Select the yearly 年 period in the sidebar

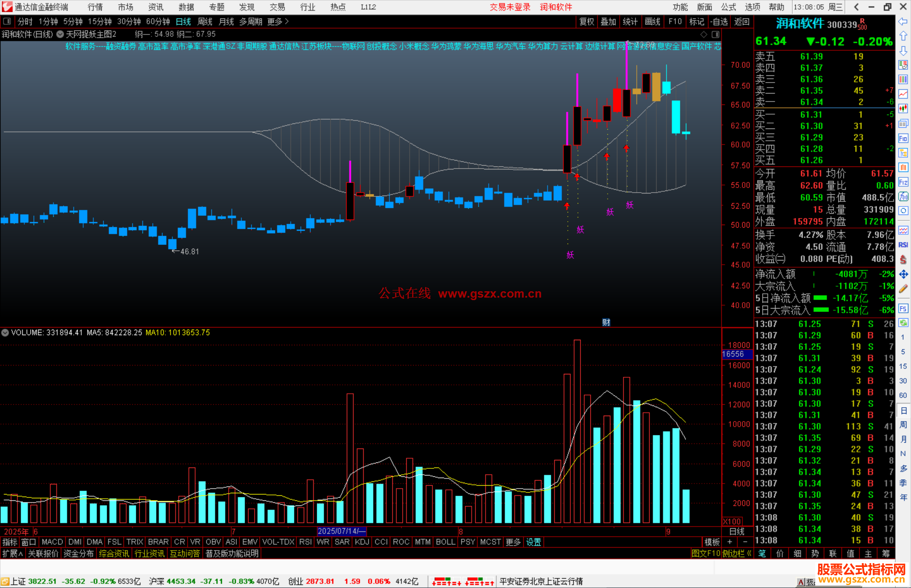[903, 497]
